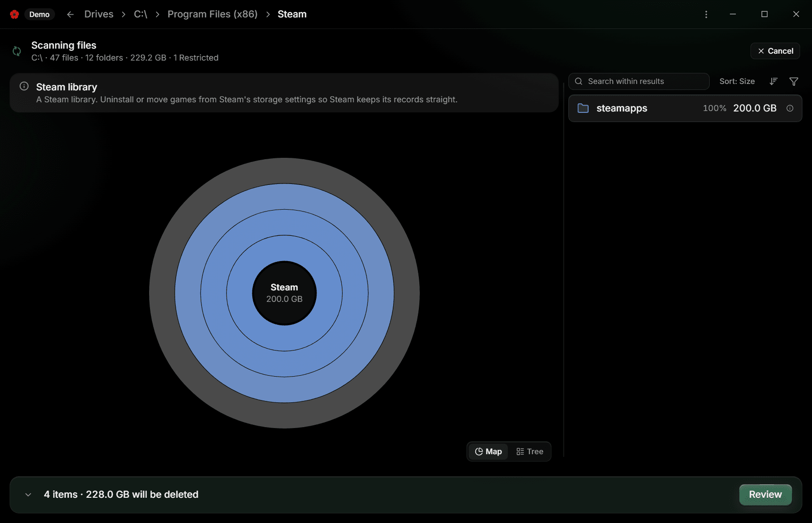Focus the Search within results field
This screenshot has height=523, width=812.
(639, 81)
